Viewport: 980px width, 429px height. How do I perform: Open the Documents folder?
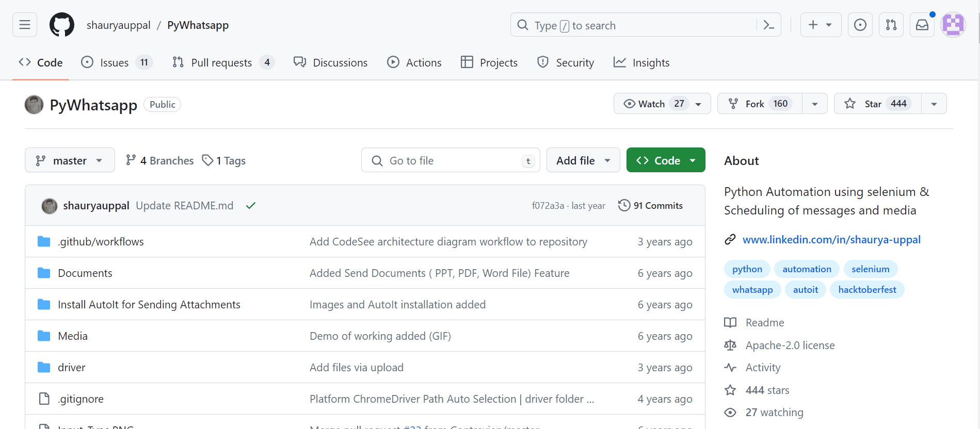[x=85, y=273]
